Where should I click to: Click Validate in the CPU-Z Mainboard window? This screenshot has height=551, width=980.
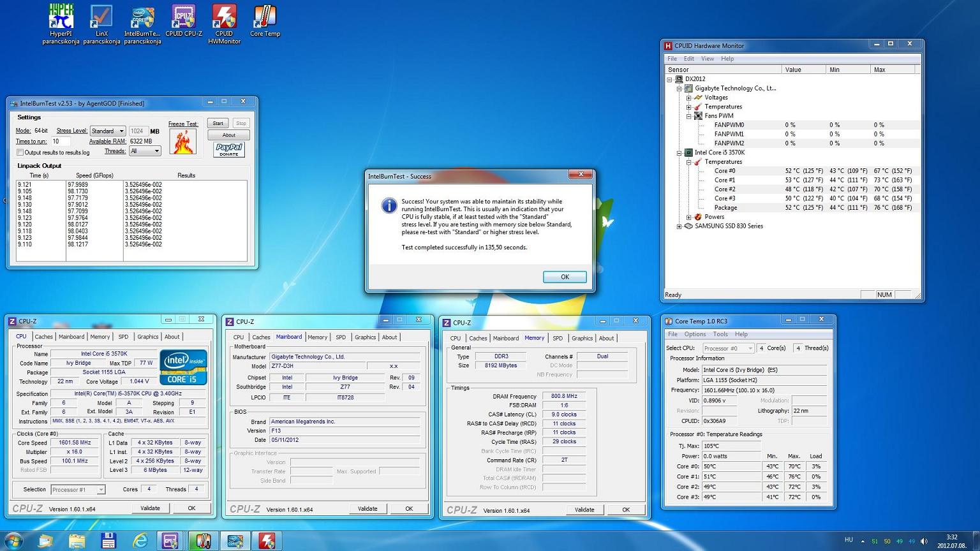(x=367, y=509)
